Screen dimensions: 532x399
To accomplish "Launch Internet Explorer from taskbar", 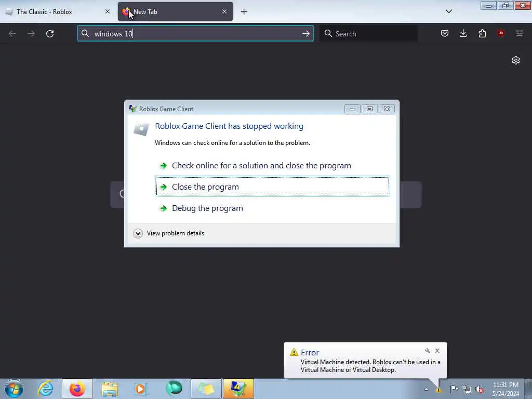I will pyautogui.click(x=46, y=389).
